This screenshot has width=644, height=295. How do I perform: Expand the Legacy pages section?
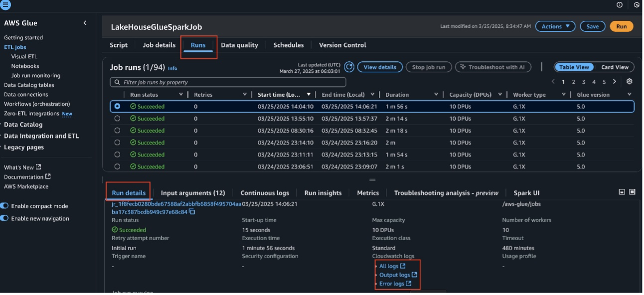[x=23, y=147]
